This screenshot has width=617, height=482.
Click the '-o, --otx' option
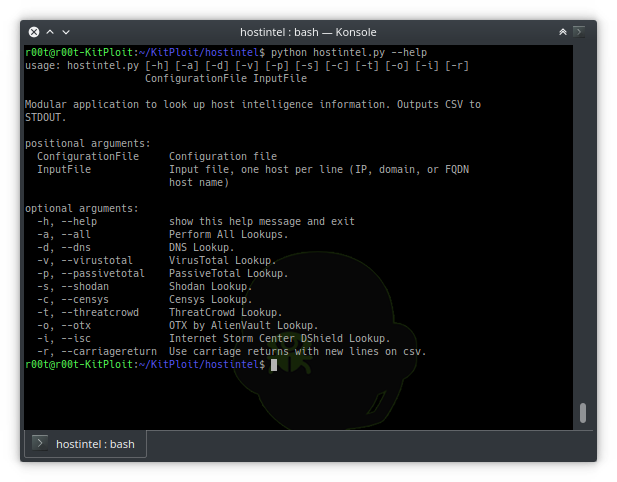click(x=64, y=325)
